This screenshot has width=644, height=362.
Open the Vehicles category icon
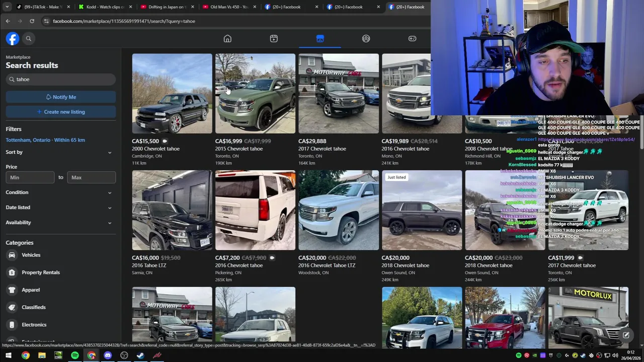[12, 255]
